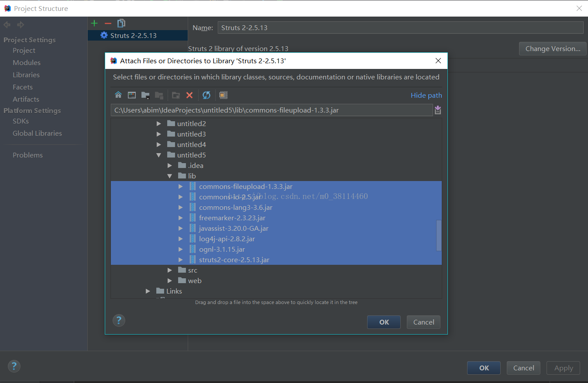The height and width of the screenshot is (383, 588).
Task: Click the grayed-out module directory icon
Action: [159, 95]
